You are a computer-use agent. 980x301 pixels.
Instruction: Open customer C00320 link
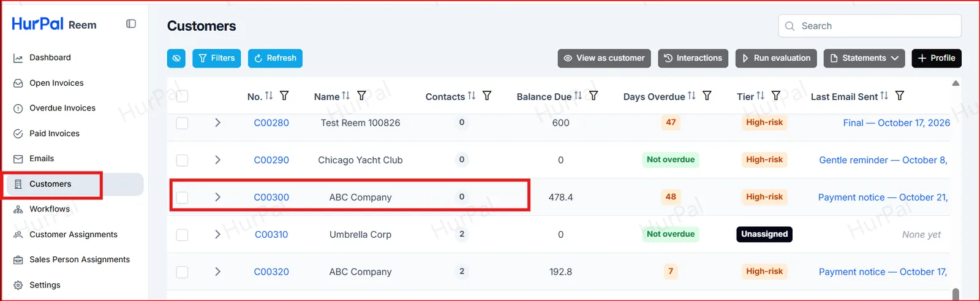click(271, 272)
